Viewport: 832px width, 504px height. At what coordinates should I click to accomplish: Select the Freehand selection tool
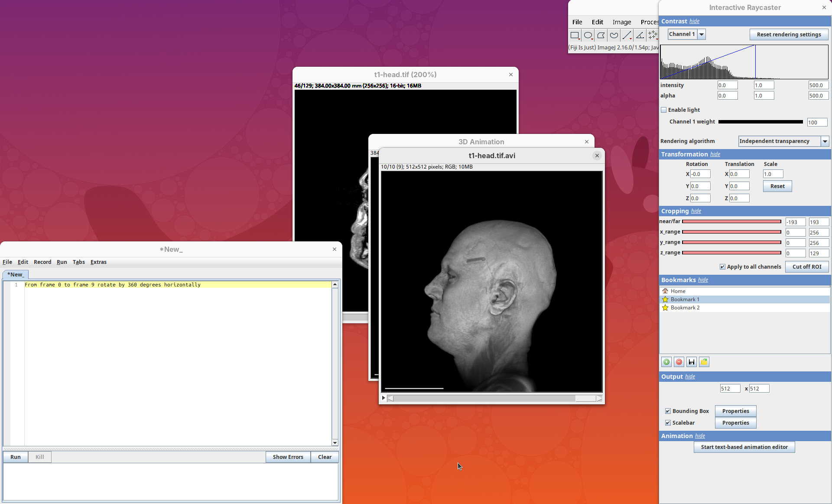coord(614,36)
